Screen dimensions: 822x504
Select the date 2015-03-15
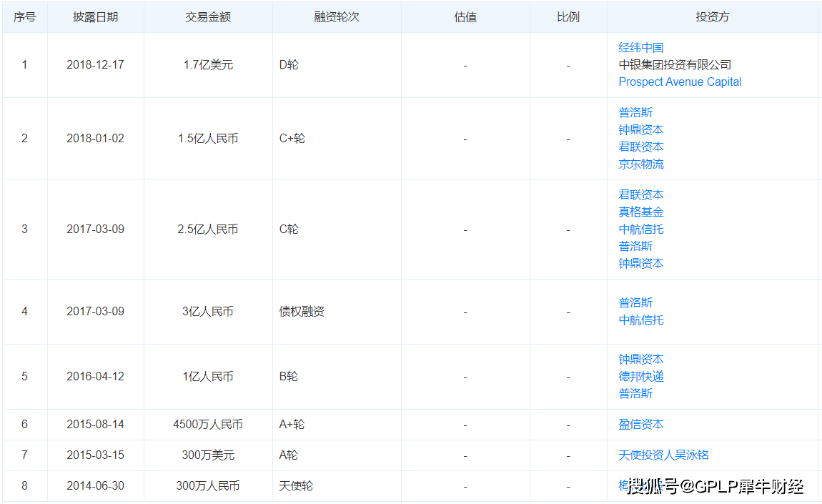95,455
